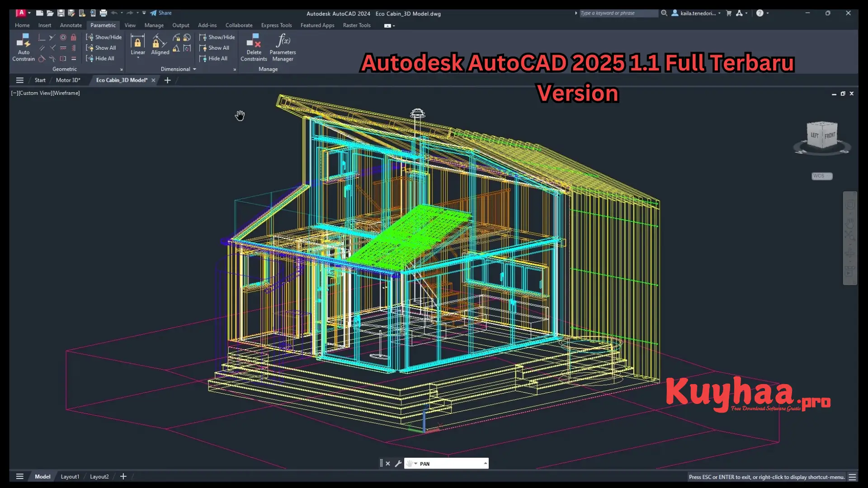Expand the Geometric panel dialog launcher
Image resolution: width=868 pixels, height=488 pixels.
click(121, 69)
